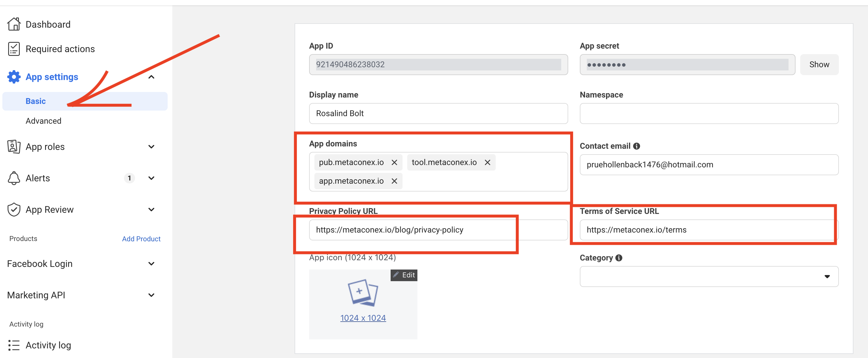This screenshot has height=358, width=868.
Task: Remove the tool.metaconex.io domain tag
Action: 487,162
